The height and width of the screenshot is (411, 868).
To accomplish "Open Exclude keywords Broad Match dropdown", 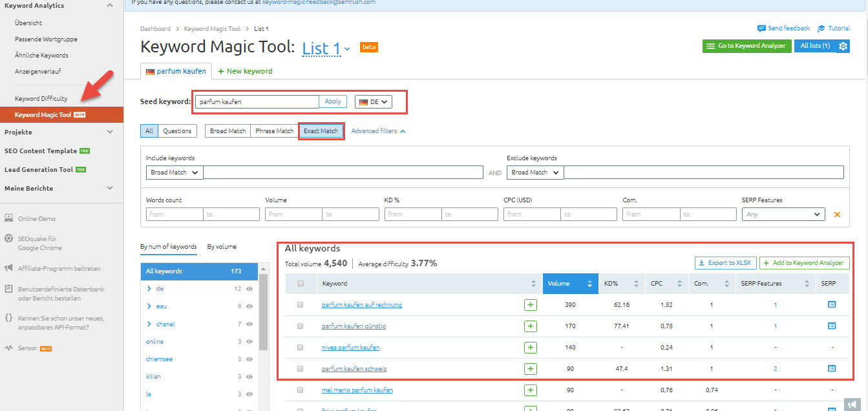I will coord(535,173).
